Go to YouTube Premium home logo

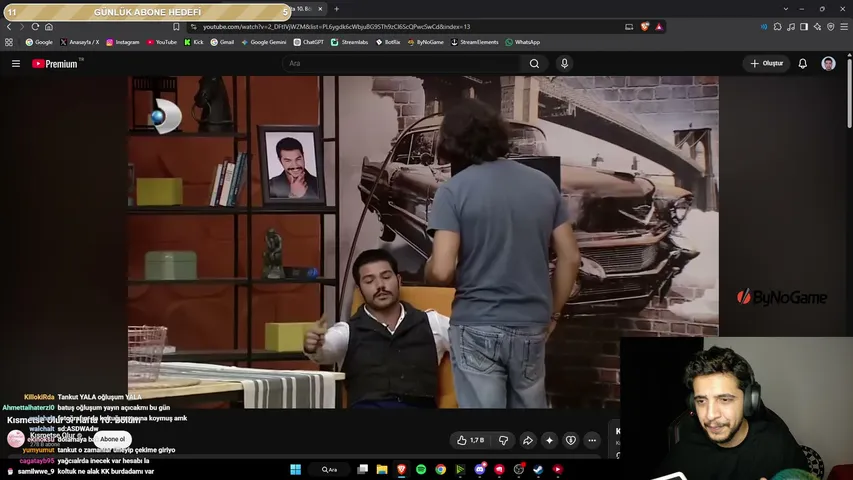55,64
